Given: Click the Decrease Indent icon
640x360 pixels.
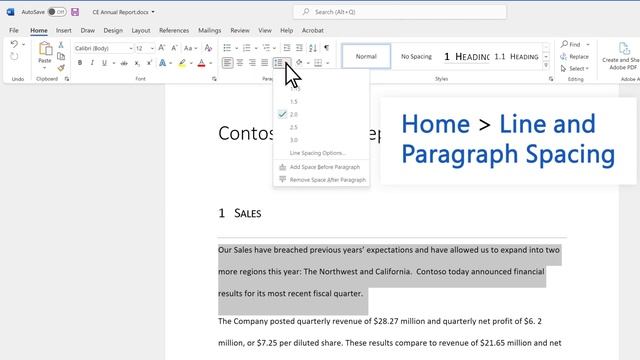Looking at the screenshot, I should click(x=287, y=48).
